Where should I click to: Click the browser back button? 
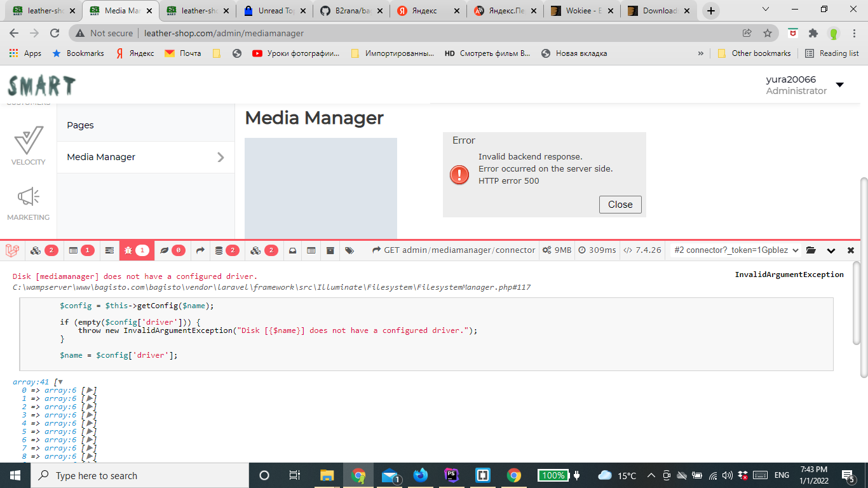click(x=15, y=33)
